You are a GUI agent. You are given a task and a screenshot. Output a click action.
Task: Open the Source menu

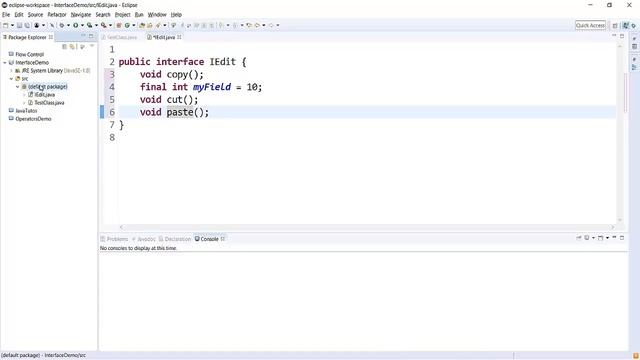tap(35, 14)
